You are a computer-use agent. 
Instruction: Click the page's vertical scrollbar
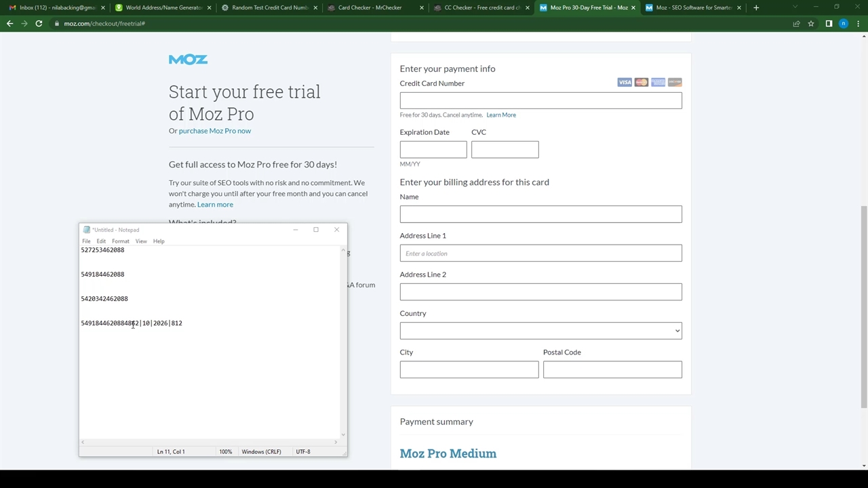(863, 305)
